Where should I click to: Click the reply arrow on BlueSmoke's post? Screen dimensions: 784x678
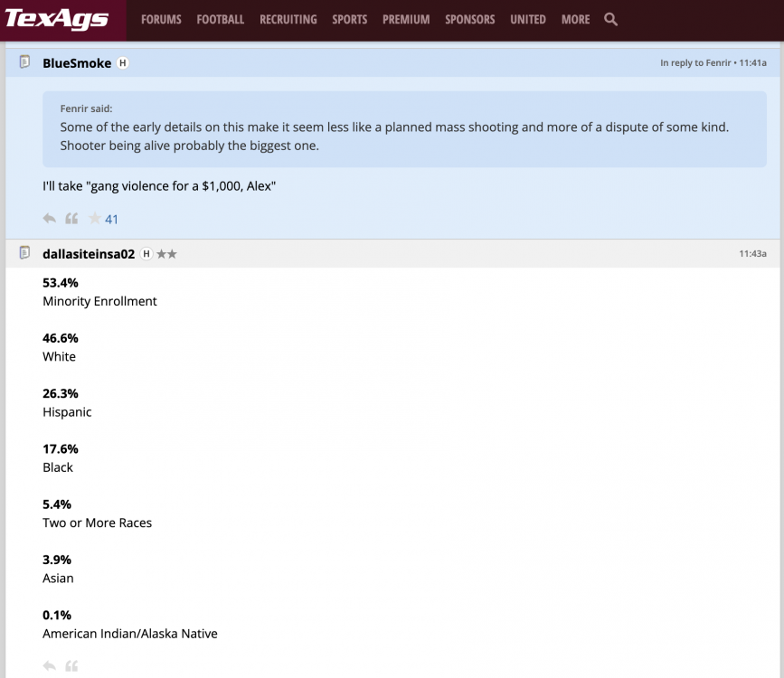tap(50, 219)
